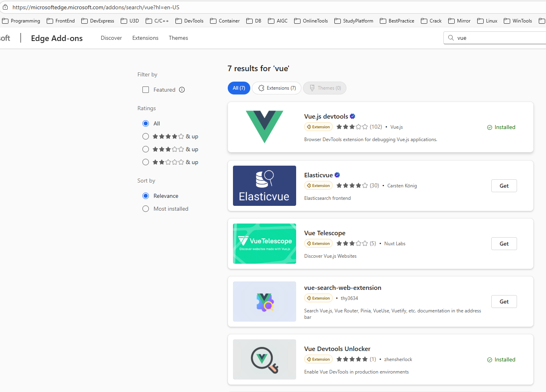Get the Vue Telescope extension
546x392 pixels.
[504, 244]
